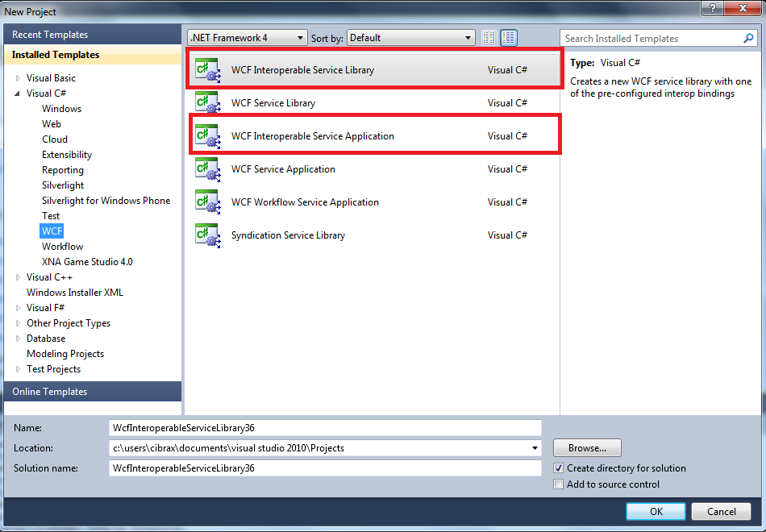The image size is (766, 532).
Task: Expand the Visual C++ tree node
Action: (x=18, y=277)
